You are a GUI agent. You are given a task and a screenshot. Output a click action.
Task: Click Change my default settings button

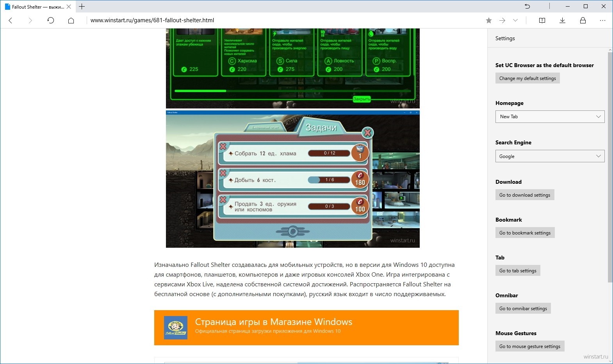coord(527,78)
